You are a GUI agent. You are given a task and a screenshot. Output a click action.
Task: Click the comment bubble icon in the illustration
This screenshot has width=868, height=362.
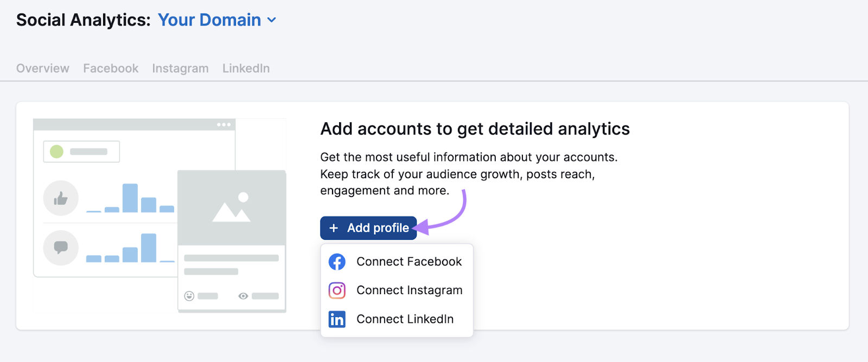[60, 248]
